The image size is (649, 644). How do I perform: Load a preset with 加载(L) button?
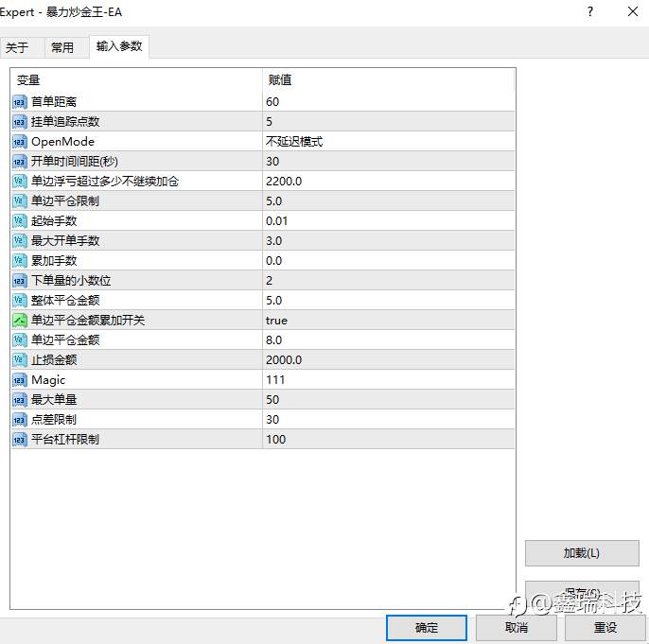582,553
